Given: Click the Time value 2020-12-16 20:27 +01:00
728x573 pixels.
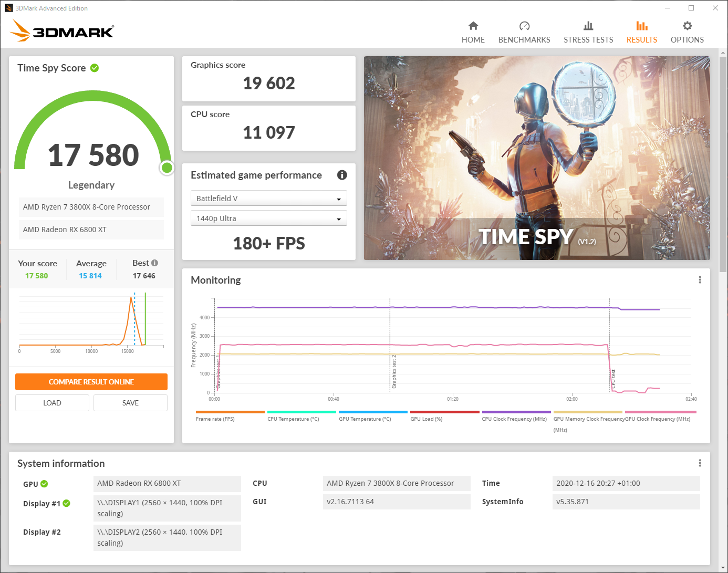Looking at the screenshot, I should click(626, 483).
